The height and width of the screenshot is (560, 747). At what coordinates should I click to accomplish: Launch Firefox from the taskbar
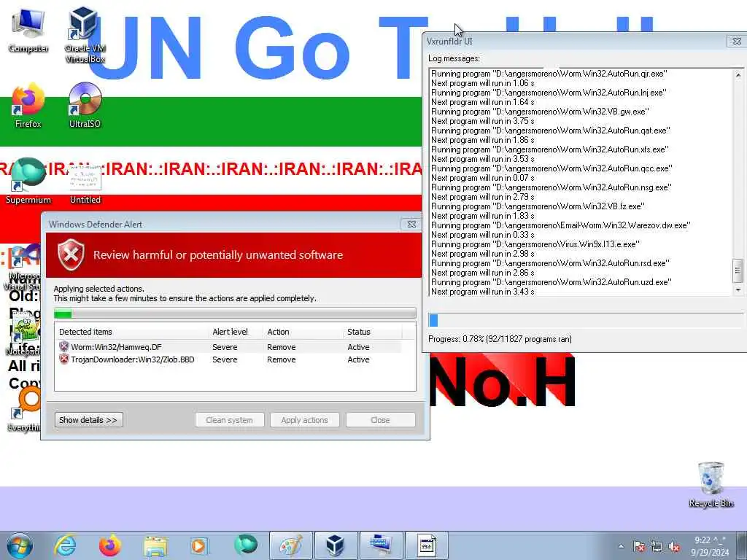(110, 545)
